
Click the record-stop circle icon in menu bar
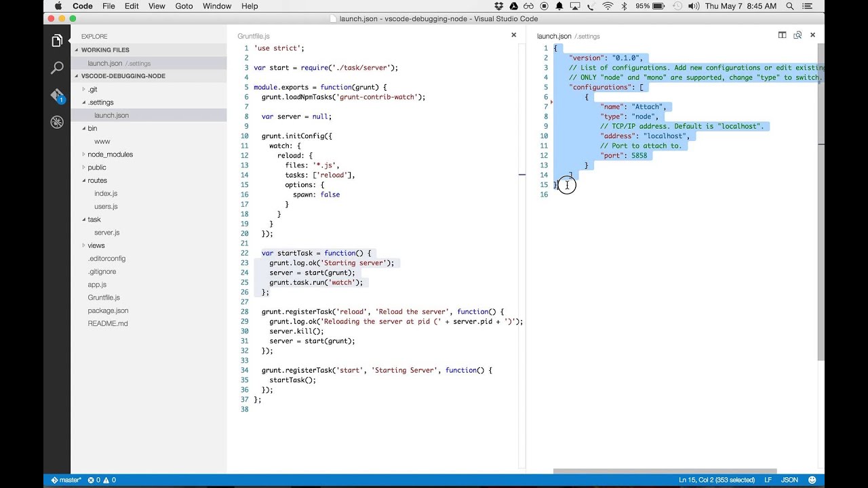click(544, 6)
